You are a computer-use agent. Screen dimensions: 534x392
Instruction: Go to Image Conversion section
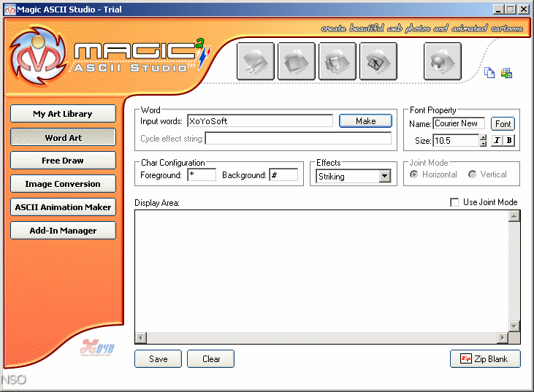63,184
